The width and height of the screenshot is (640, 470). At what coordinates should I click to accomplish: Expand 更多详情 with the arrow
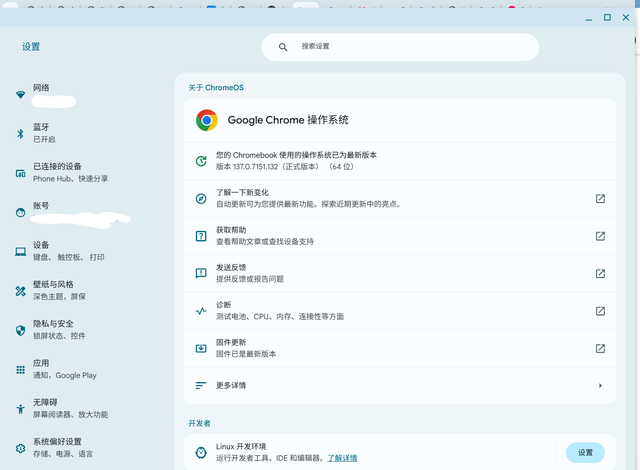click(600, 385)
